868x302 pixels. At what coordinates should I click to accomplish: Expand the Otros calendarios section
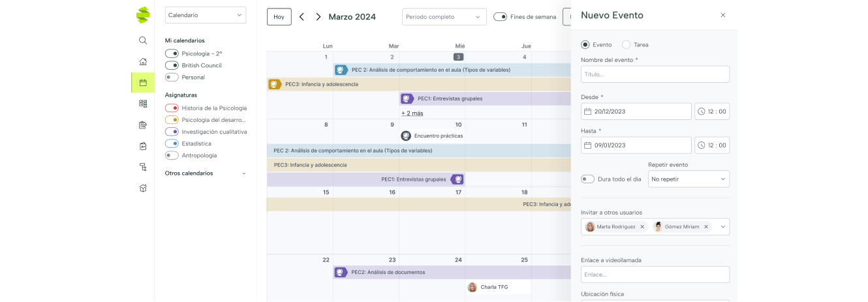coord(243,174)
